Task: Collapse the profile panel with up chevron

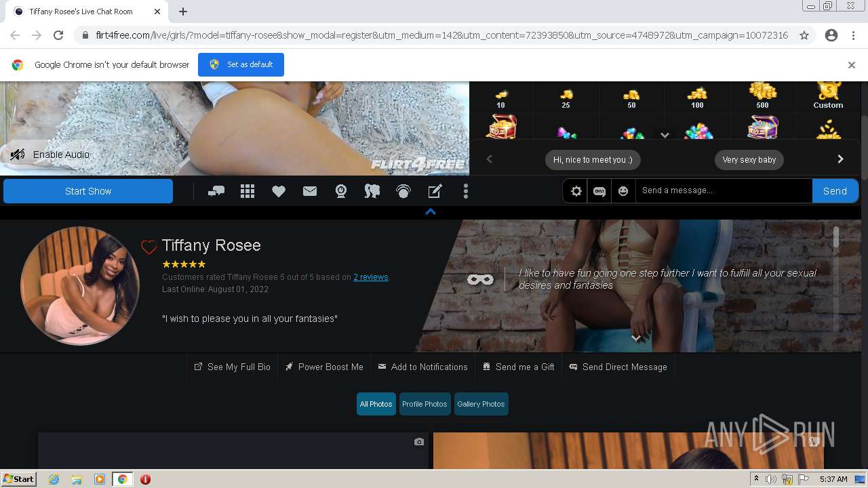Action: (x=430, y=211)
